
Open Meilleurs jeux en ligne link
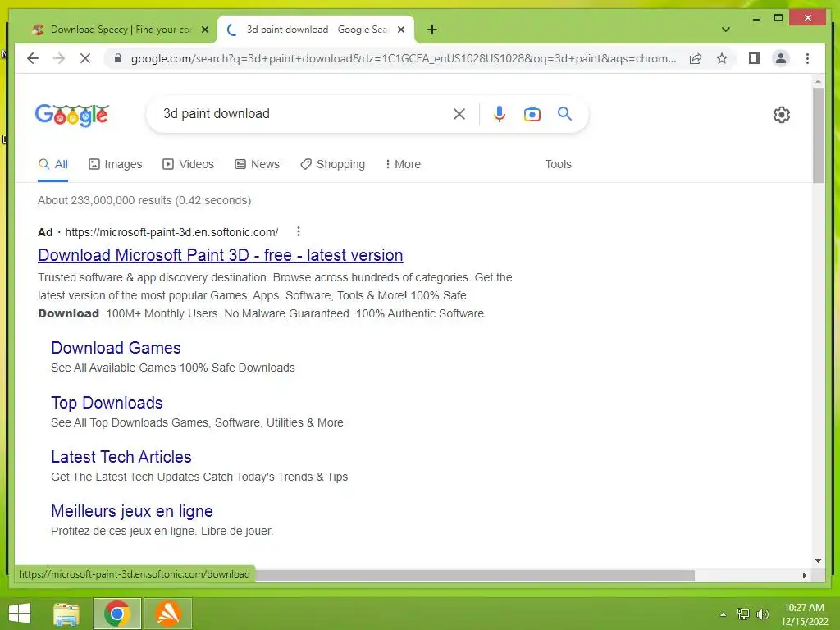pyautogui.click(x=132, y=510)
